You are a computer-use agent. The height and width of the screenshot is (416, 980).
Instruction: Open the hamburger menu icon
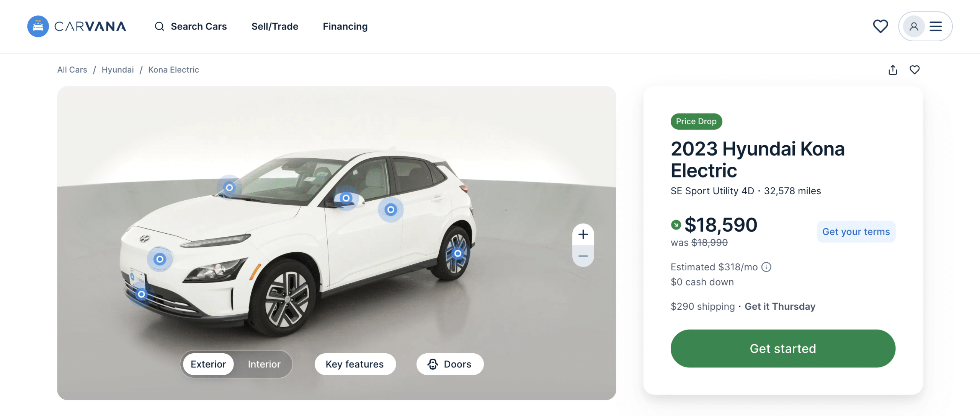click(x=936, y=26)
